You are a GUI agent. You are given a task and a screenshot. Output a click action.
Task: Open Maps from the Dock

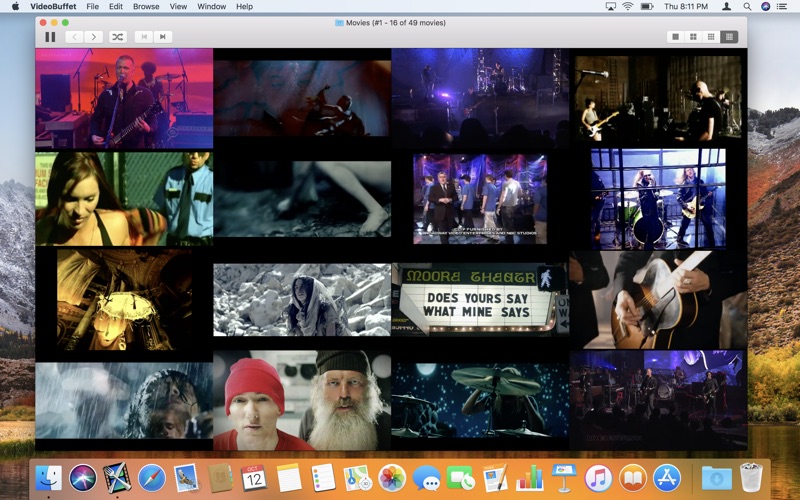[357, 478]
